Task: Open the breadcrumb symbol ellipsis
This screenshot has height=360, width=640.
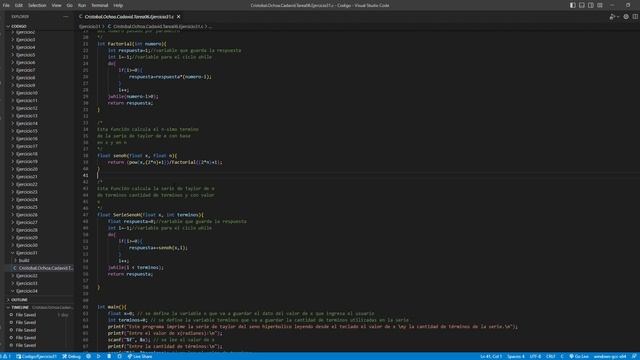Action: [211, 26]
